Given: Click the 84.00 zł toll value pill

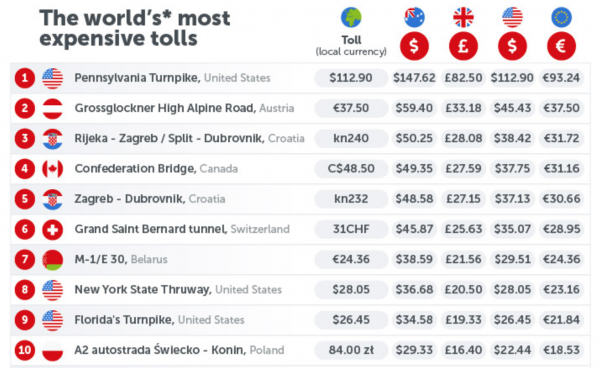Looking at the screenshot, I should (x=351, y=350).
